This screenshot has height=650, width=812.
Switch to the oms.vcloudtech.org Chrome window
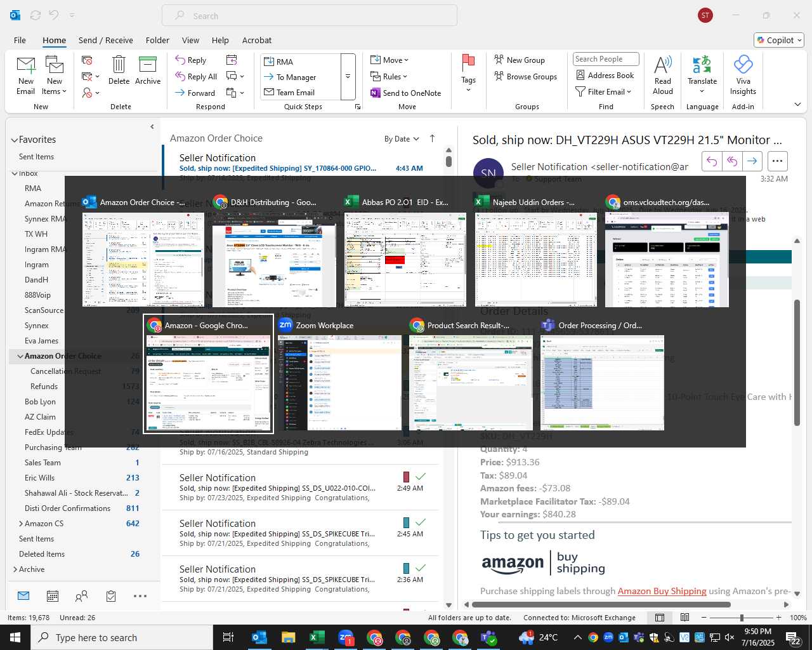(x=666, y=252)
